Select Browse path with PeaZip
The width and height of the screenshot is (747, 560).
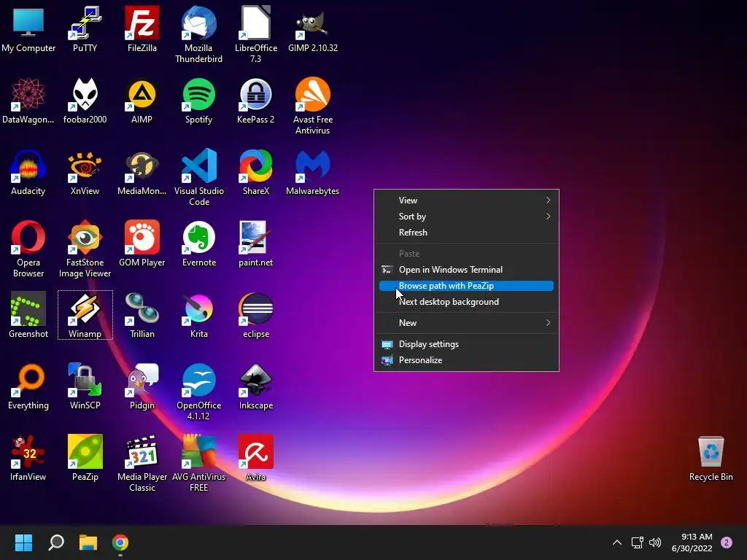(x=466, y=286)
